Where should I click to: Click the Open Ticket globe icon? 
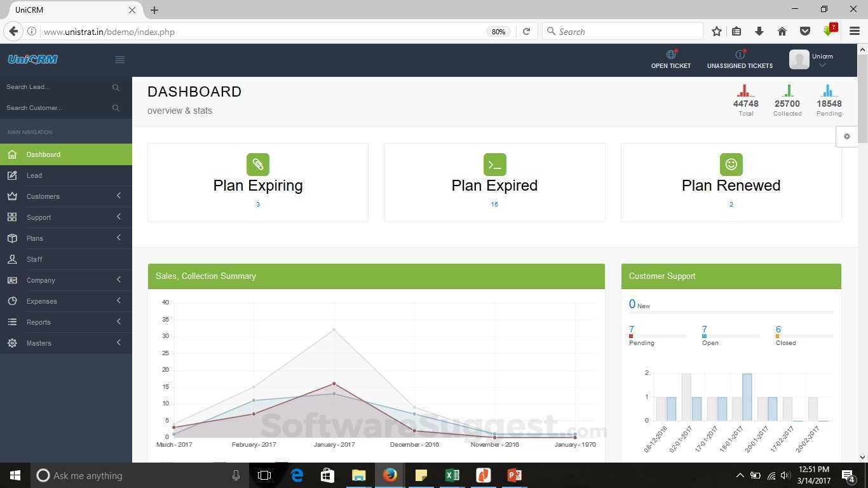coord(670,55)
